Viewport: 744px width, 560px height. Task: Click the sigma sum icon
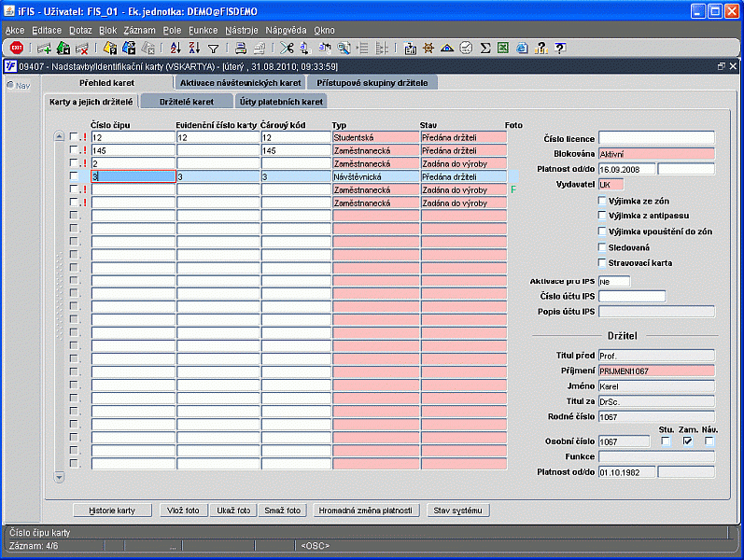click(484, 48)
